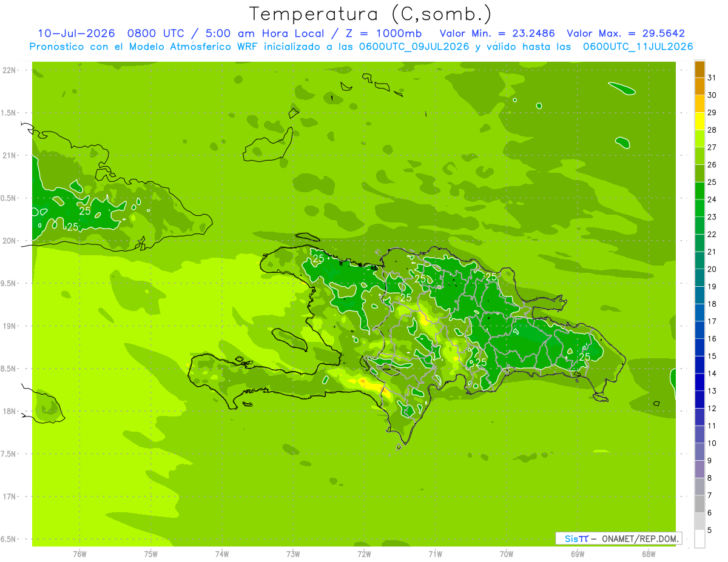728x562 pixels.
Task: Click the '13' value on the color scale
Action: pyautogui.click(x=713, y=391)
